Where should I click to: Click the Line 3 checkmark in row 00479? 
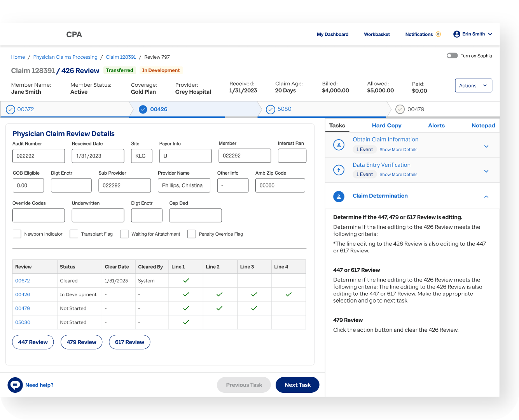pos(254,308)
